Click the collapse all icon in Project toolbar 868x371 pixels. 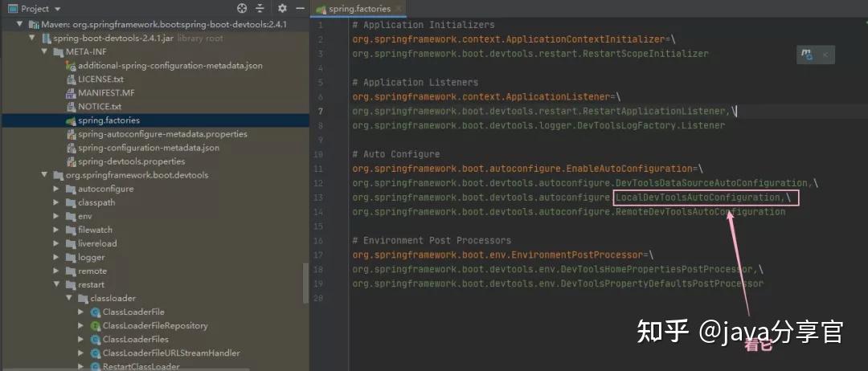tap(260, 8)
